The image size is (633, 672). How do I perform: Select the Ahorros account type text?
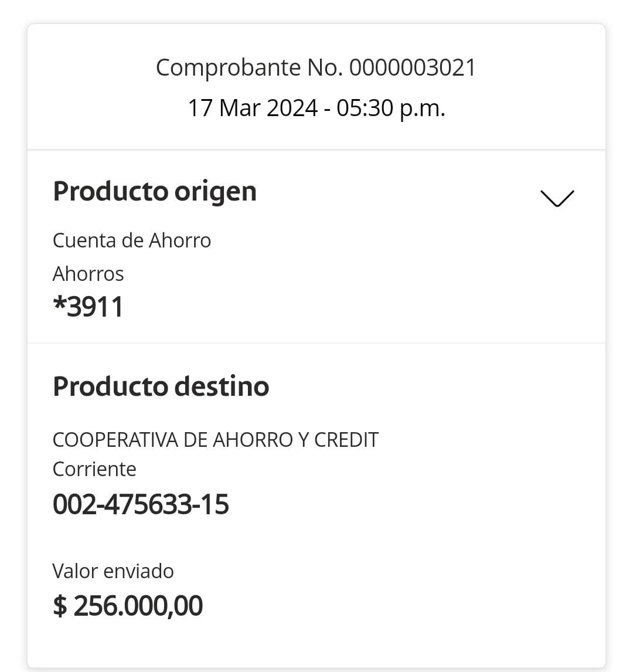click(89, 274)
